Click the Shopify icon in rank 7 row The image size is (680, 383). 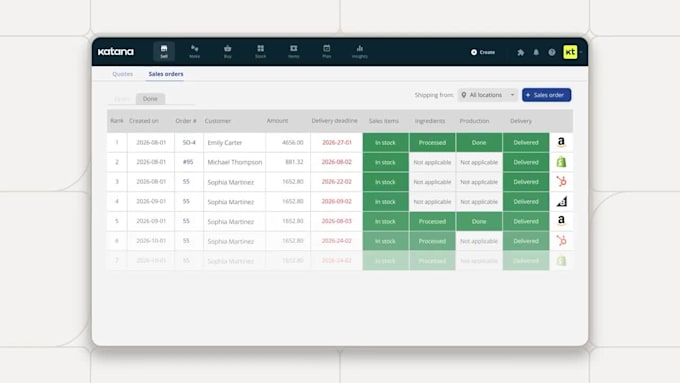[x=561, y=260]
